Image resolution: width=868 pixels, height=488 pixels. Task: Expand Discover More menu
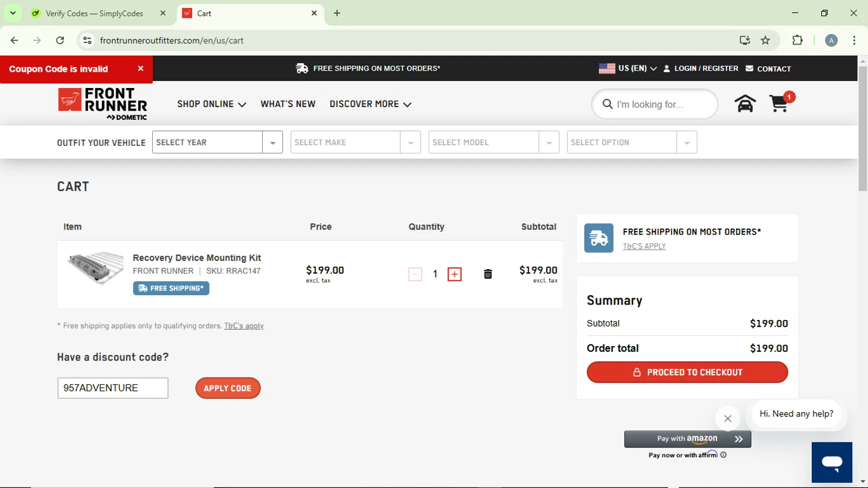click(x=370, y=104)
